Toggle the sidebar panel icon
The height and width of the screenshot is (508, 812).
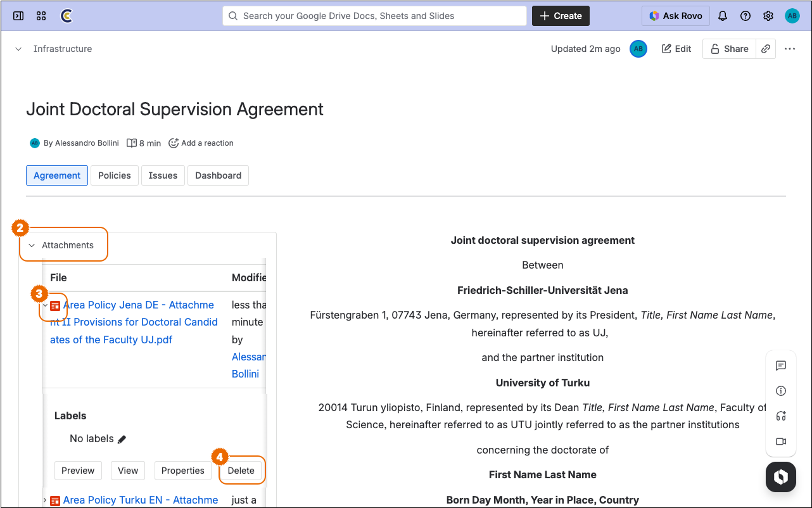click(x=18, y=16)
